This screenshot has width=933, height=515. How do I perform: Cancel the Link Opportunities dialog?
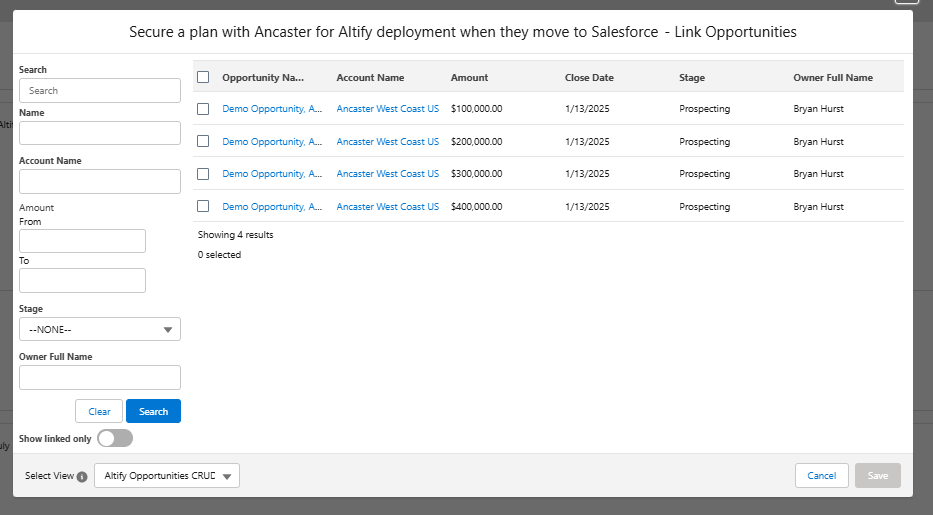point(822,475)
